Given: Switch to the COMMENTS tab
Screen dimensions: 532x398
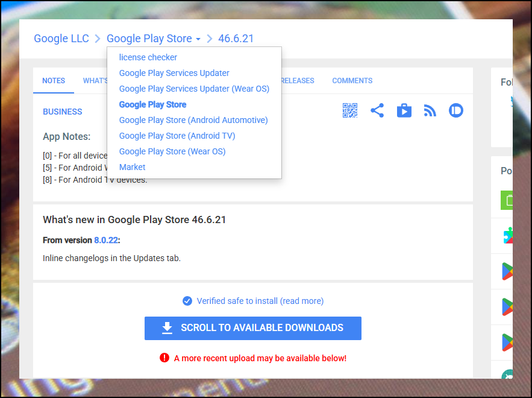Looking at the screenshot, I should 352,80.
